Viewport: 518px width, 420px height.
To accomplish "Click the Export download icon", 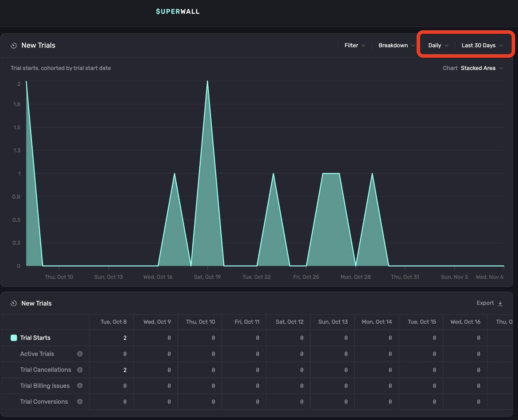I will [x=500, y=303].
